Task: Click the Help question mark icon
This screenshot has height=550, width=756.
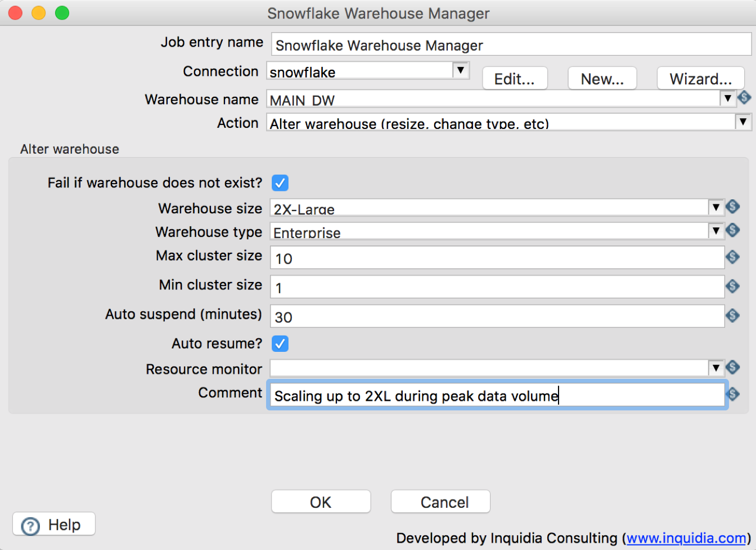Action: (30, 526)
